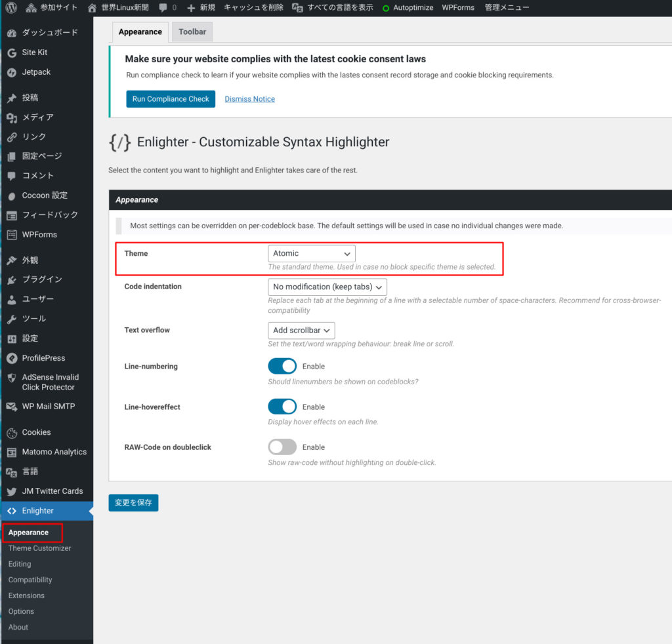The image size is (672, 644).
Task: Click キャッシュを削除 in admin bar
Action: (x=253, y=8)
